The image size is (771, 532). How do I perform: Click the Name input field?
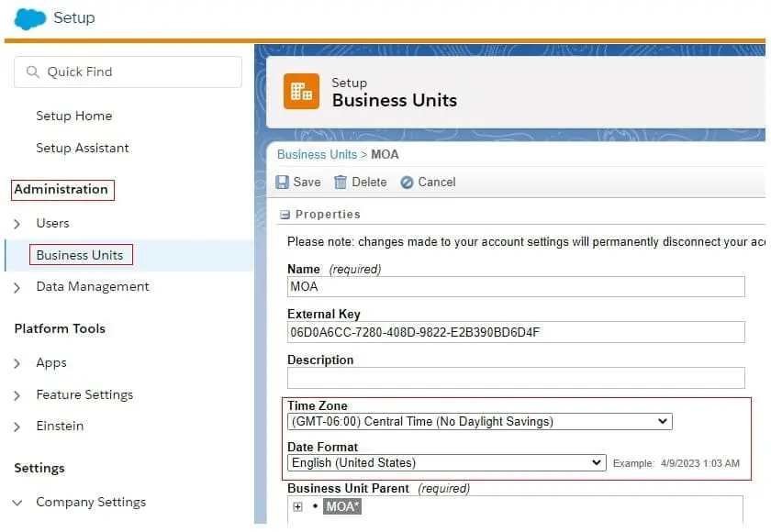[515, 287]
